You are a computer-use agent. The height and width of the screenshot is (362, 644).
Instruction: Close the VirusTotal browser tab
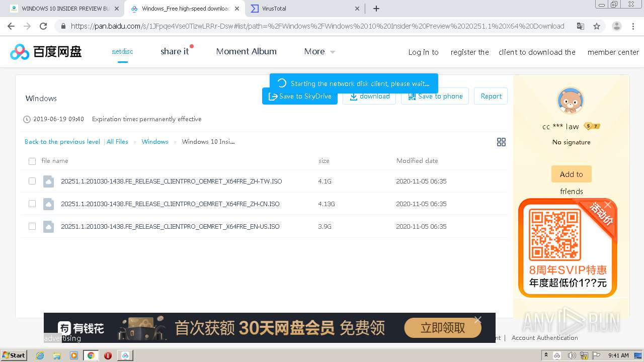point(357,9)
